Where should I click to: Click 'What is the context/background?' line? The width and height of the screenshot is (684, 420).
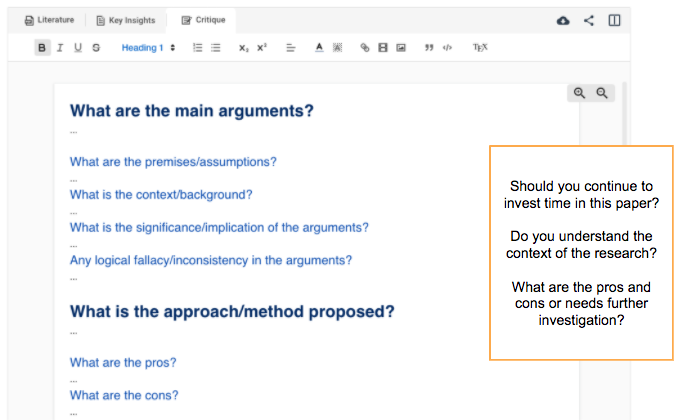161,195
